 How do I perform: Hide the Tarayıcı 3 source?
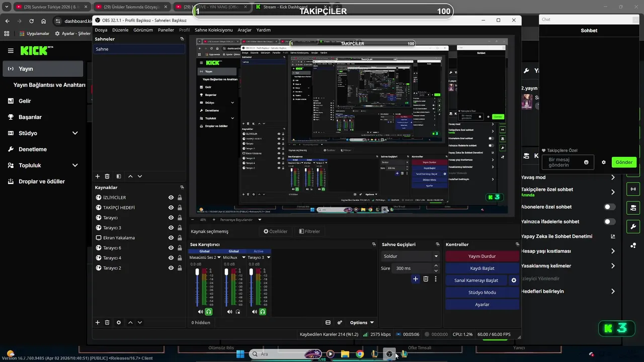[x=171, y=228]
